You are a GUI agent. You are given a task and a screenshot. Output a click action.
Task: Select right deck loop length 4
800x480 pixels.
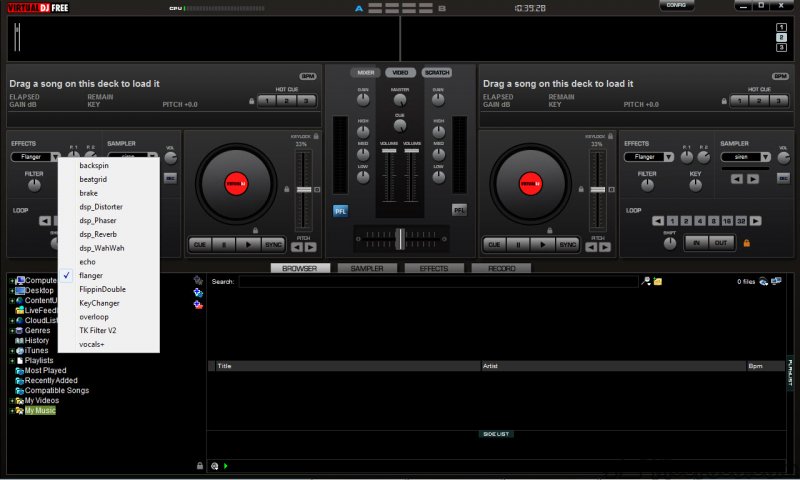(699, 221)
